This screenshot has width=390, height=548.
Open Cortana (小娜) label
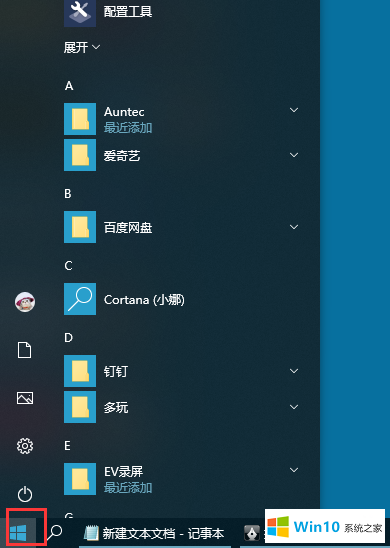point(144,300)
